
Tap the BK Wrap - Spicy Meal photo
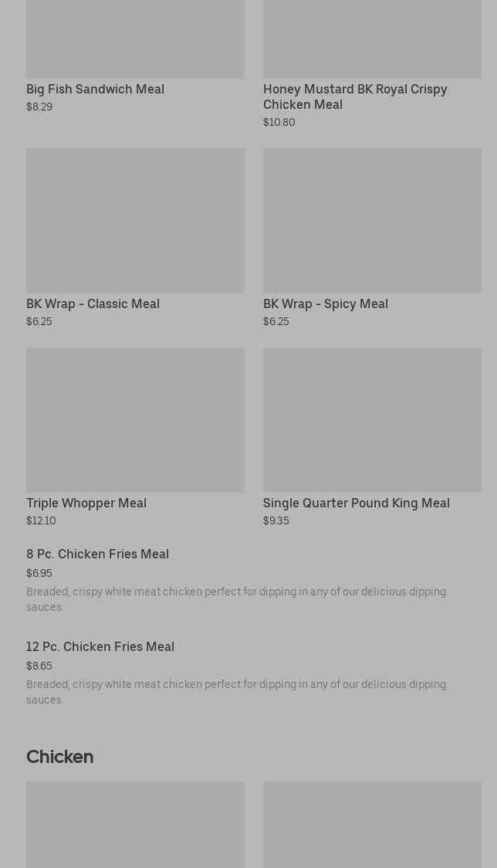[372, 221]
